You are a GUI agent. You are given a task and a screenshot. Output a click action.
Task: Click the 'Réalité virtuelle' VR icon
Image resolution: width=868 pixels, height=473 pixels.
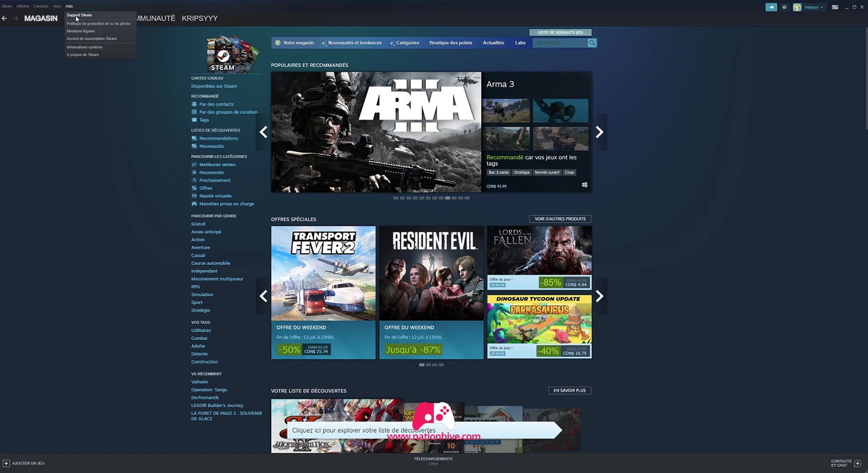click(x=194, y=196)
